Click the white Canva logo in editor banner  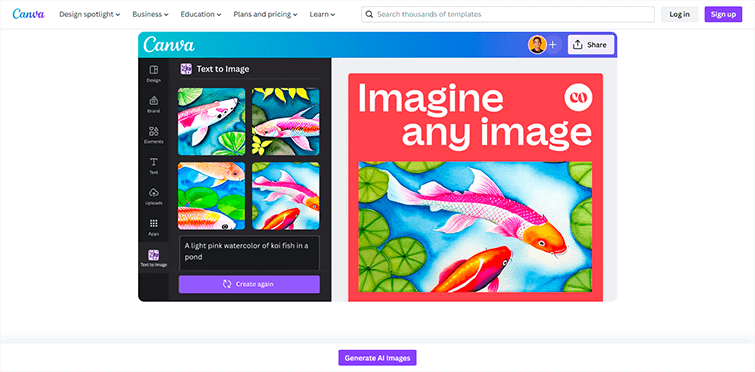coord(169,45)
